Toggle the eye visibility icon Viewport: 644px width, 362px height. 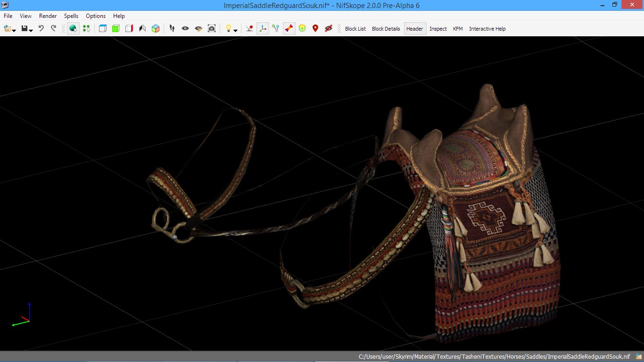pos(185,29)
